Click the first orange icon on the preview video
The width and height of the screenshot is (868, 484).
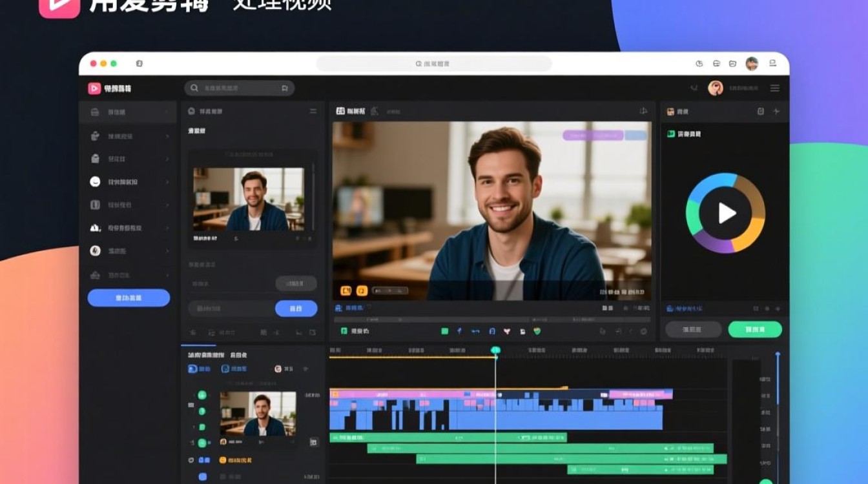[346, 291]
